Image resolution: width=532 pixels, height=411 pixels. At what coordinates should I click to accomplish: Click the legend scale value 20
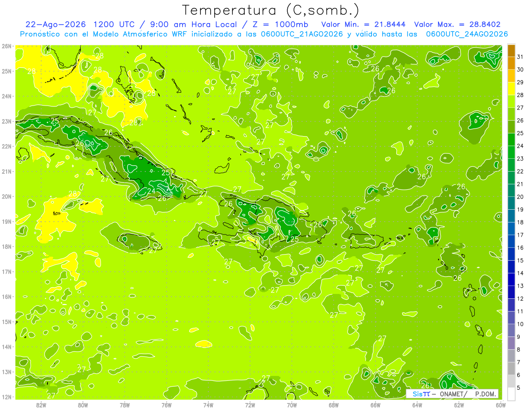520,197
